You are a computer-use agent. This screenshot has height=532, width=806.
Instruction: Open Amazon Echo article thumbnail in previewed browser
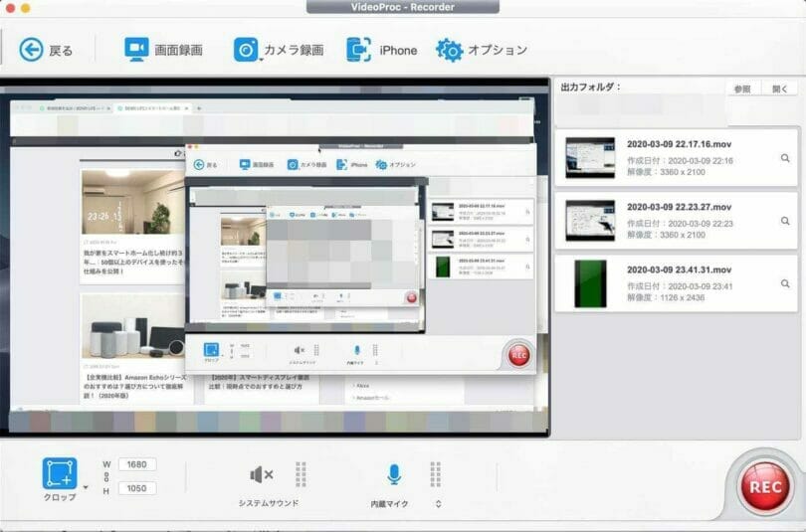pyautogui.click(x=133, y=327)
